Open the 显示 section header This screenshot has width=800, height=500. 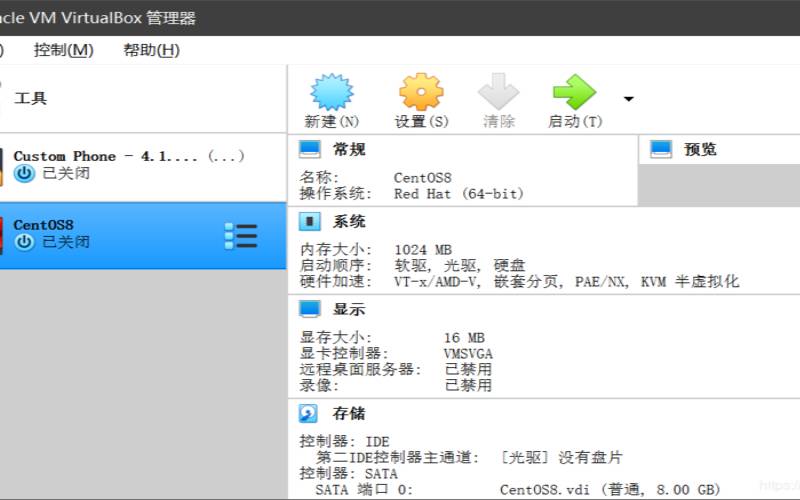[349, 309]
